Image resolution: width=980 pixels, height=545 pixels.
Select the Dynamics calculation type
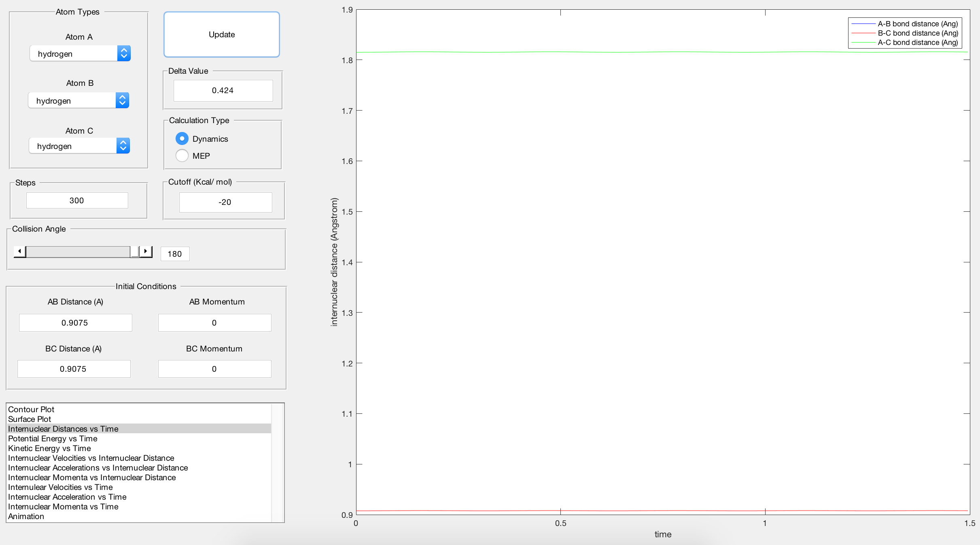tap(182, 139)
